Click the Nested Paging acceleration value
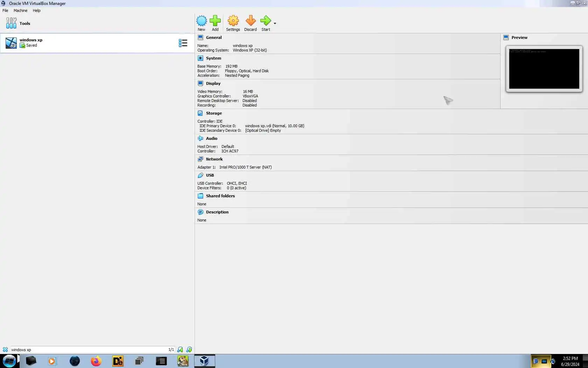 click(x=237, y=75)
